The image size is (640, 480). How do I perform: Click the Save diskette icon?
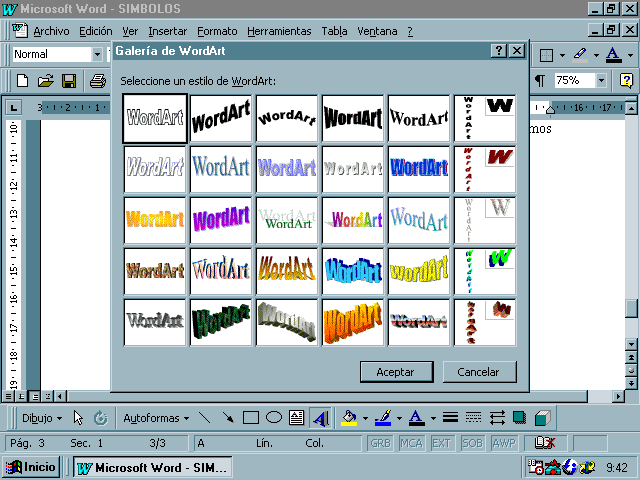tap(69, 81)
